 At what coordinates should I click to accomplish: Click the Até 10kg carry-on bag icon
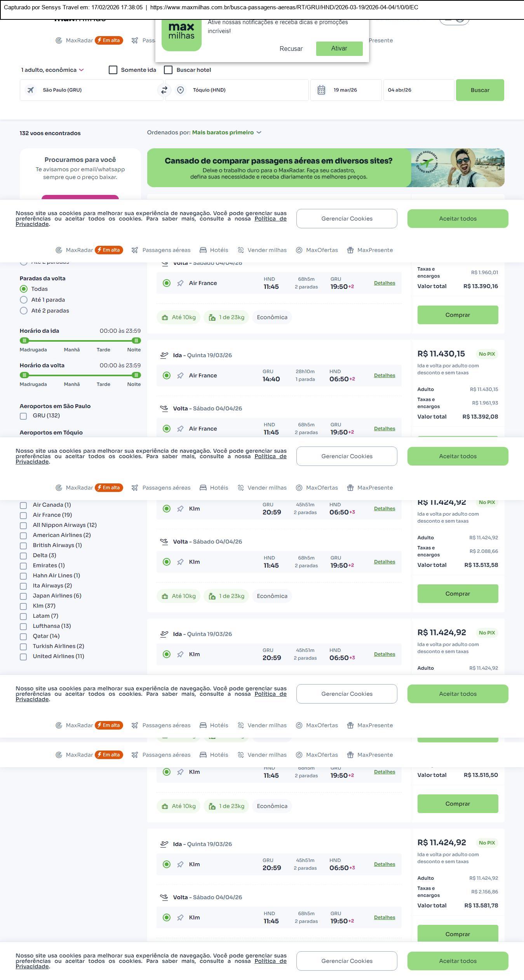[165, 318]
